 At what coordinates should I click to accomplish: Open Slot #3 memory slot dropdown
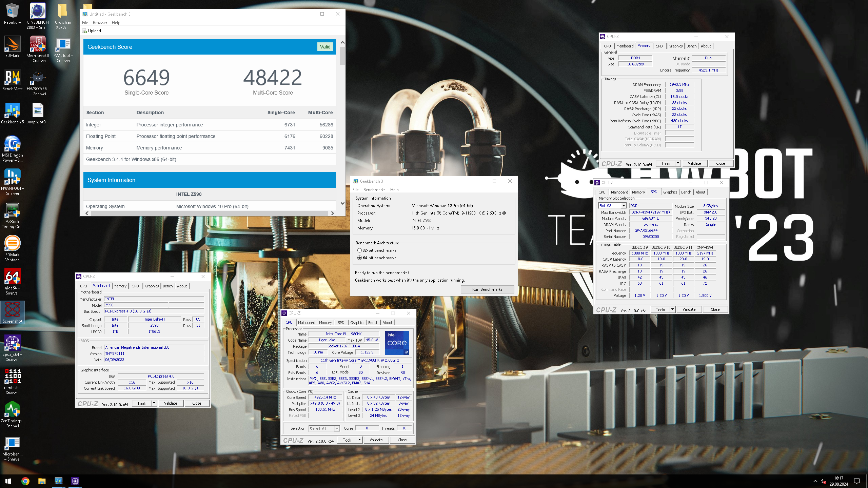623,206
